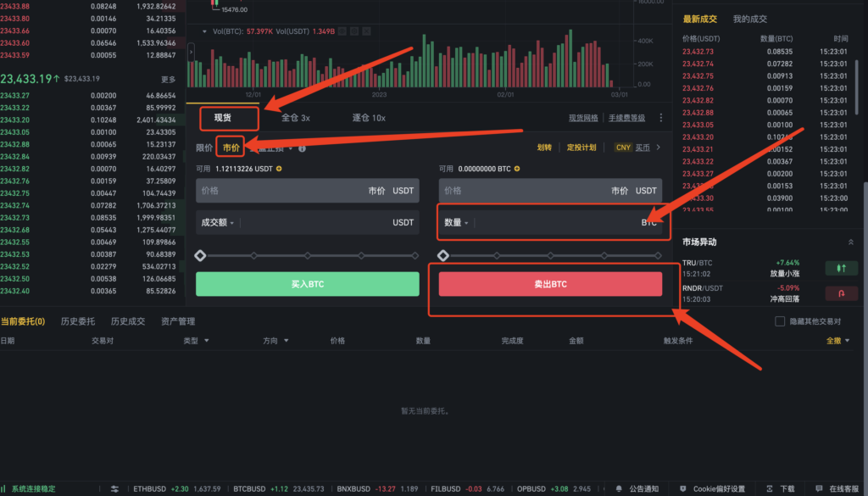Viewport: 868px width, 496px height.
Task: Select the 历史成交 trade history tab
Action: (128, 321)
